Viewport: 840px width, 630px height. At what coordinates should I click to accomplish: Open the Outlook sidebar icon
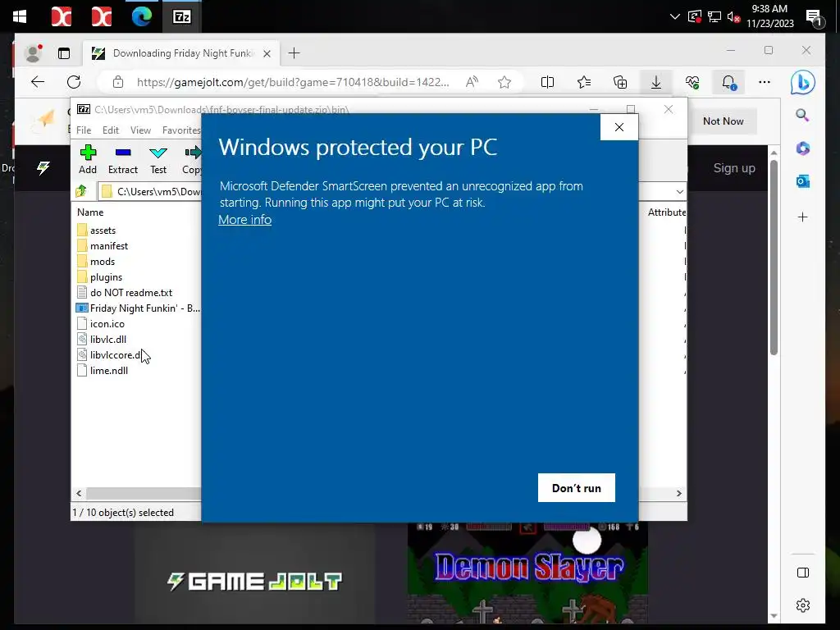pyautogui.click(x=802, y=181)
